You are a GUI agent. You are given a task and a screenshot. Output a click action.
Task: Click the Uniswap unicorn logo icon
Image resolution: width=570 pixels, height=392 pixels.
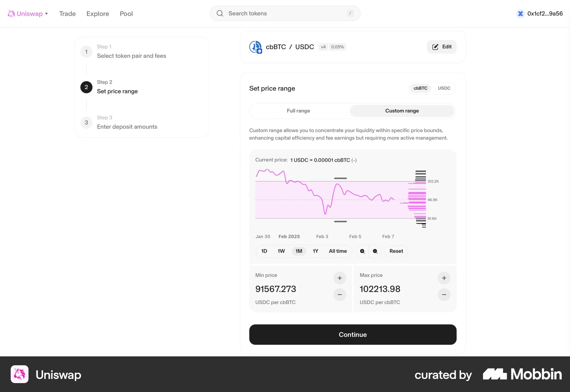(x=11, y=14)
